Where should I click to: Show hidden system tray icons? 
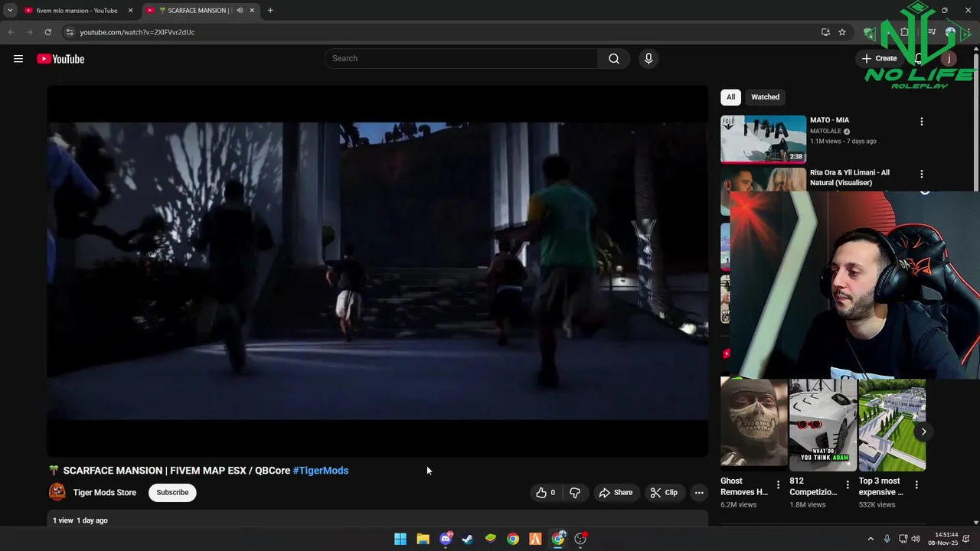pyautogui.click(x=871, y=539)
